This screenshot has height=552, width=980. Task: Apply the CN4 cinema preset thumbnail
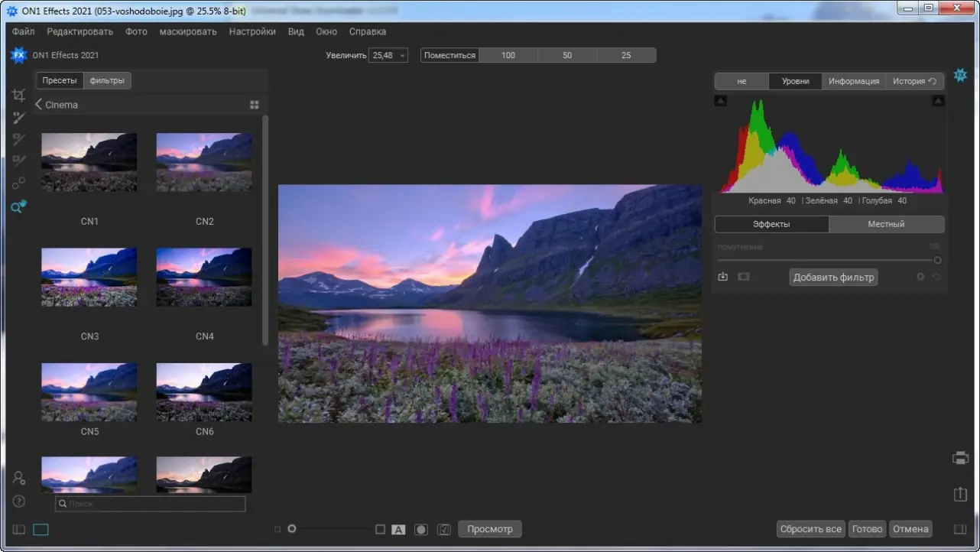coord(204,277)
